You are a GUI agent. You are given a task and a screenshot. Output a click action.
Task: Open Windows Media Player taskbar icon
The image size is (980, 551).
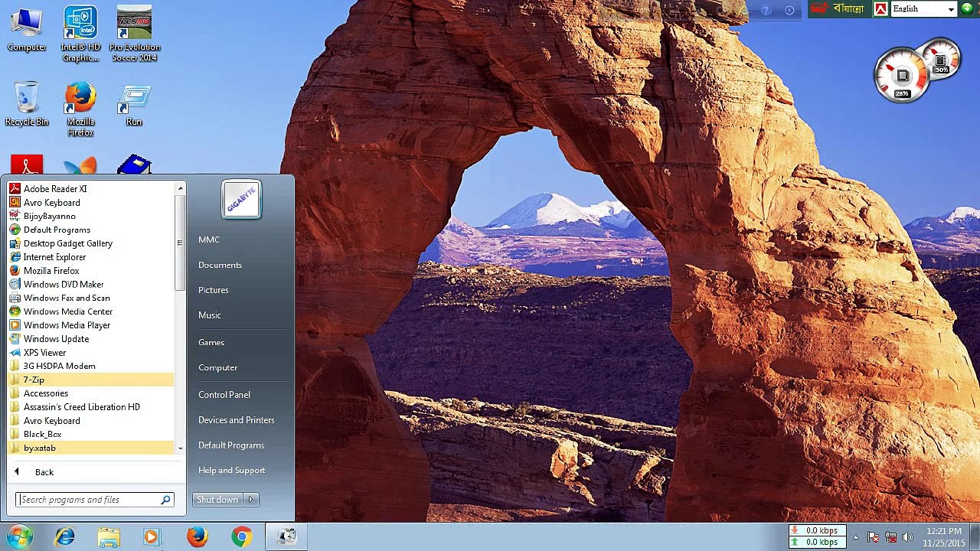click(152, 537)
